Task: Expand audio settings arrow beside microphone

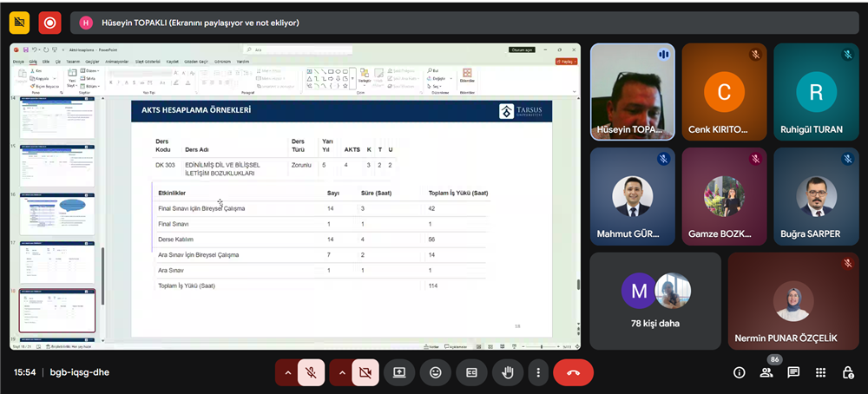Action: point(287,372)
